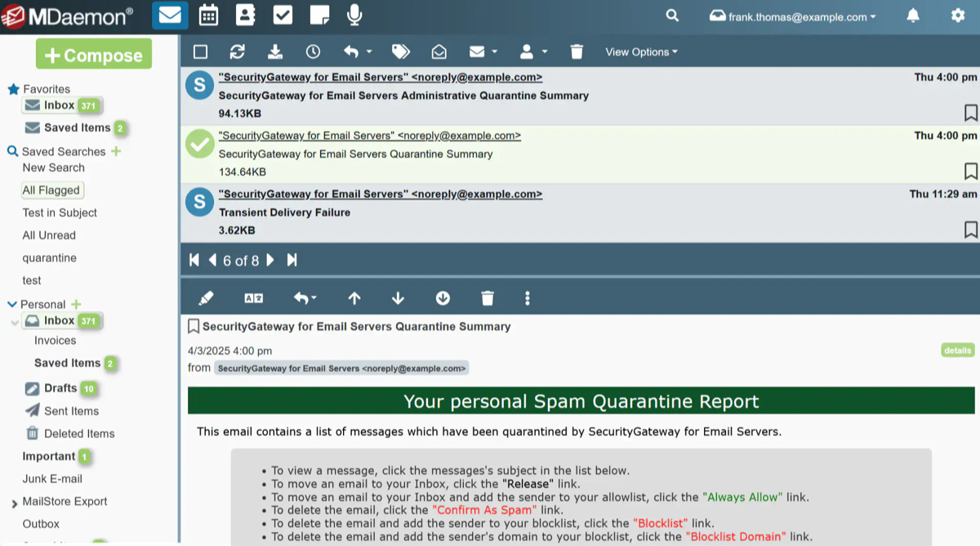Open the Notes icon in top bar
Viewport: 980px width, 546px height.
319,16
